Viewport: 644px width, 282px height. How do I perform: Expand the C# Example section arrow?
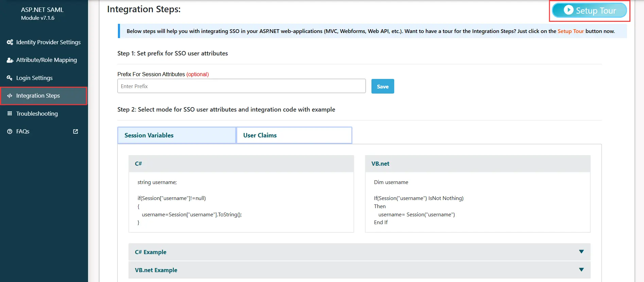581,252
